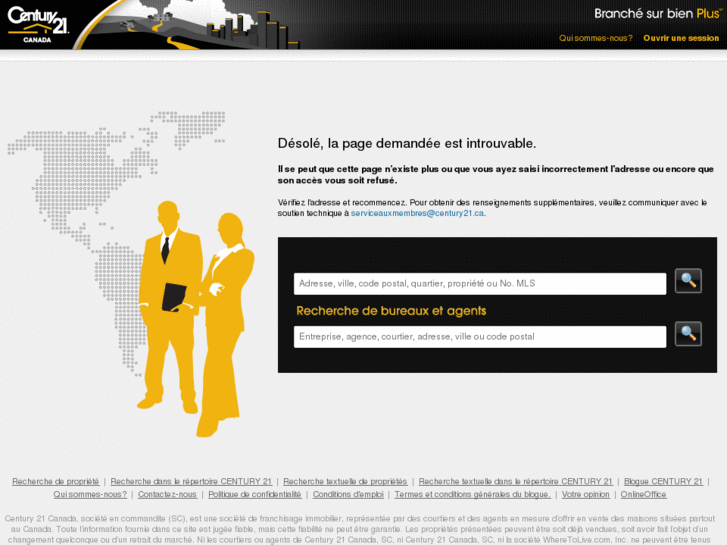Visit the Blogue CENTURY 21 link

click(663, 481)
